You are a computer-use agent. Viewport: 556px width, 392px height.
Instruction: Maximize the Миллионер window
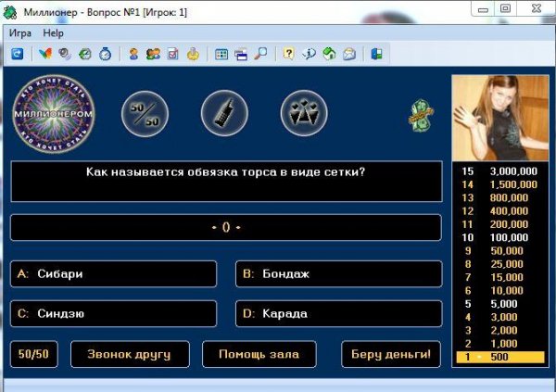pyautogui.click(x=506, y=8)
